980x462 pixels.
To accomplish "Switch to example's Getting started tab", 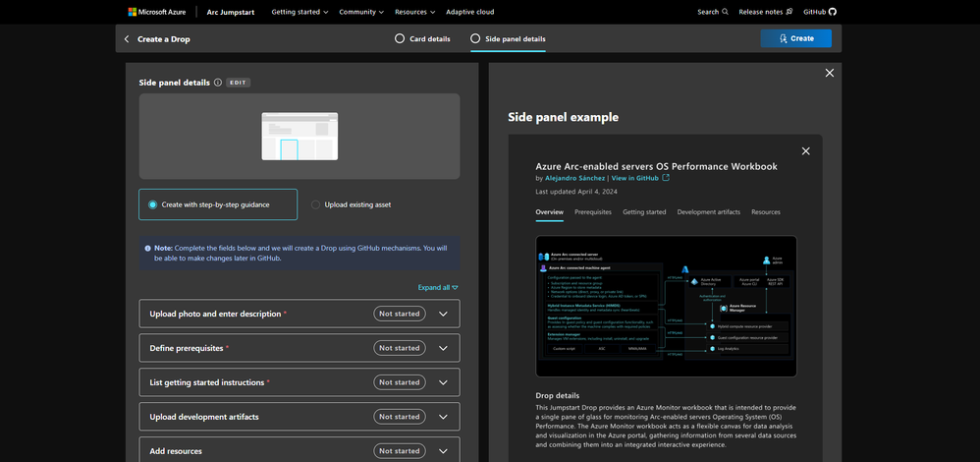I will click(644, 212).
